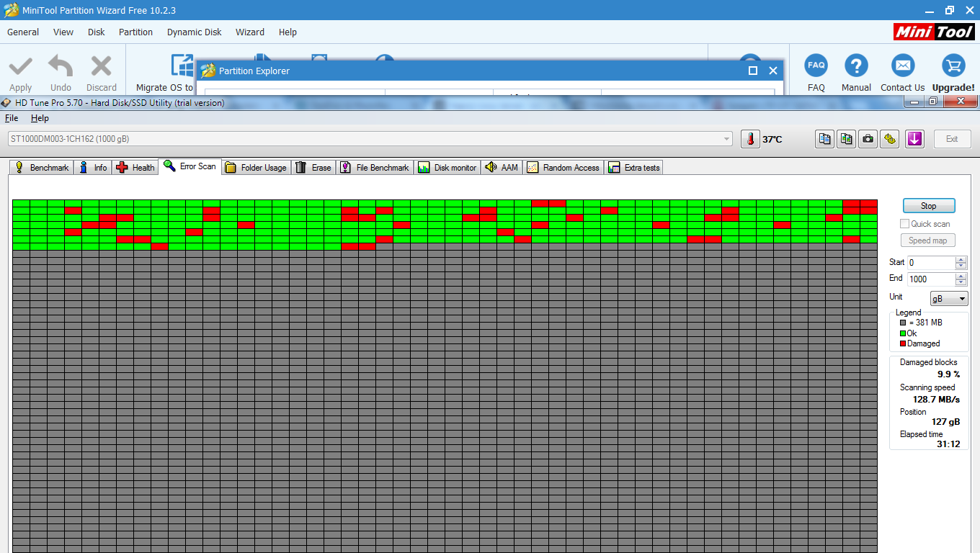Go to the Erase tab
The width and height of the screenshot is (980, 553).
(x=313, y=167)
